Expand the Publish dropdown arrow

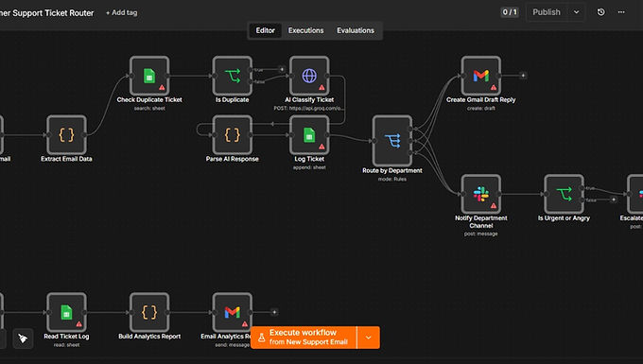(x=576, y=12)
